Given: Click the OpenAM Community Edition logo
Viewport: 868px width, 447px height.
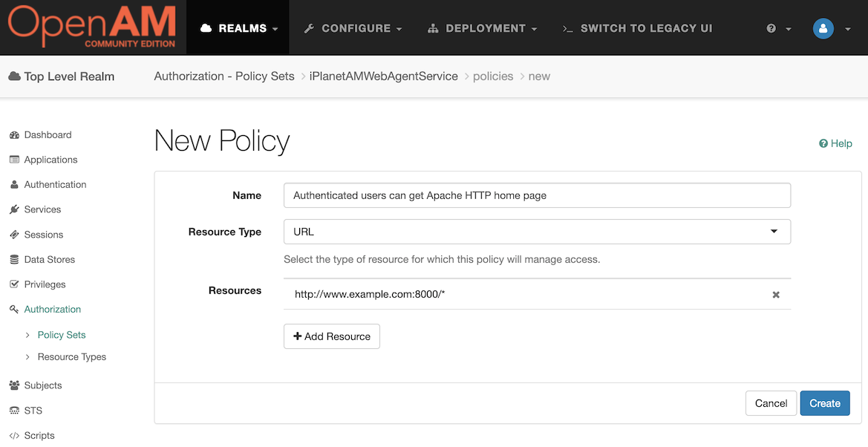Looking at the screenshot, I should pyautogui.click(x=92, y=27).
